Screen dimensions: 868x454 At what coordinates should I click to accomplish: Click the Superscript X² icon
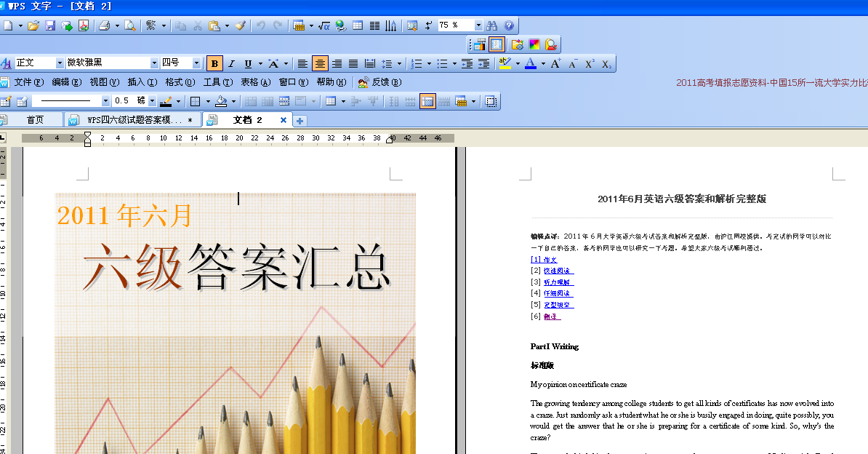tap(590, 64)
